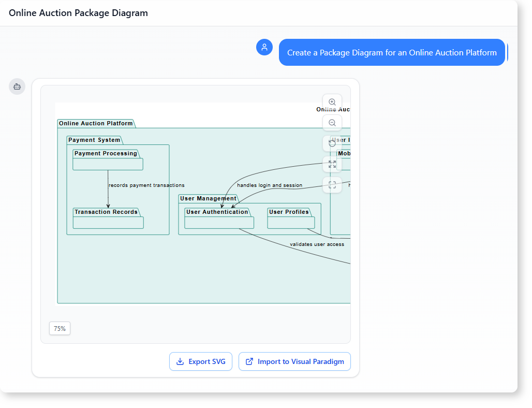
Task: Click the AI bot avatar icon
Action: coord(17,86)
